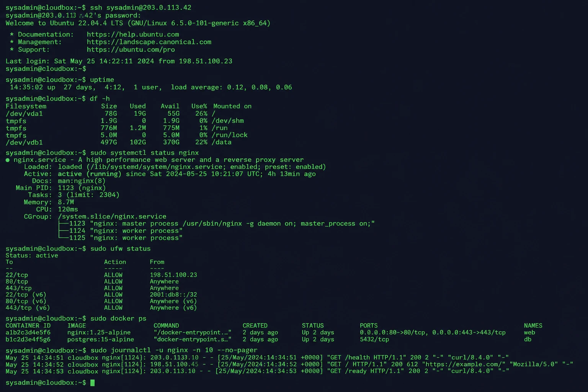Click the 'df -h' command
This screenshot has height=392, width=588.
[x=100, y=99]
